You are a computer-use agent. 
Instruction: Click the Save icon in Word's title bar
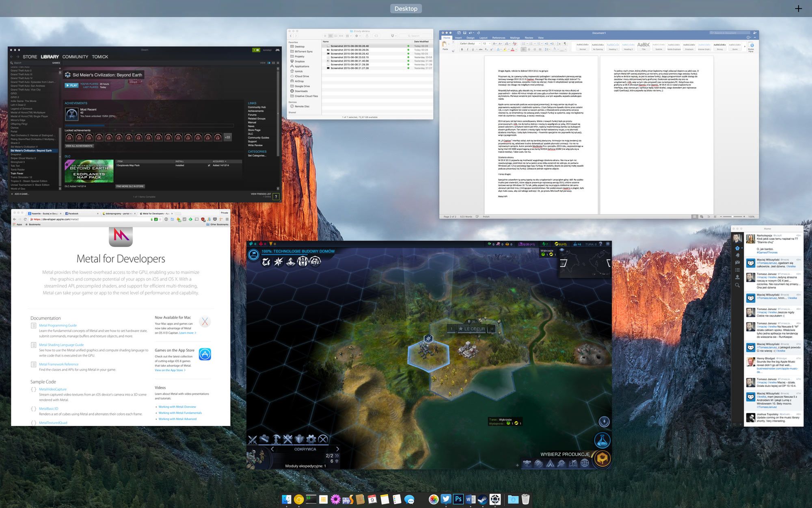tap(464, 33)
